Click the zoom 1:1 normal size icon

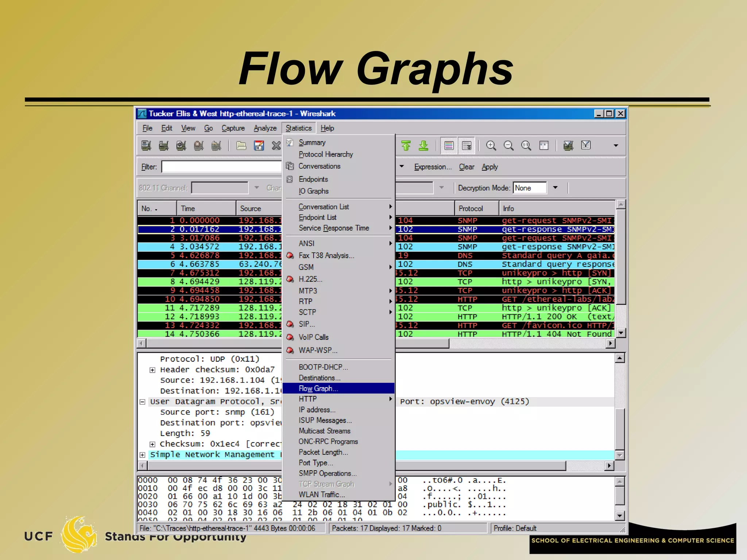pyautogui.click(x=526, y=146)
